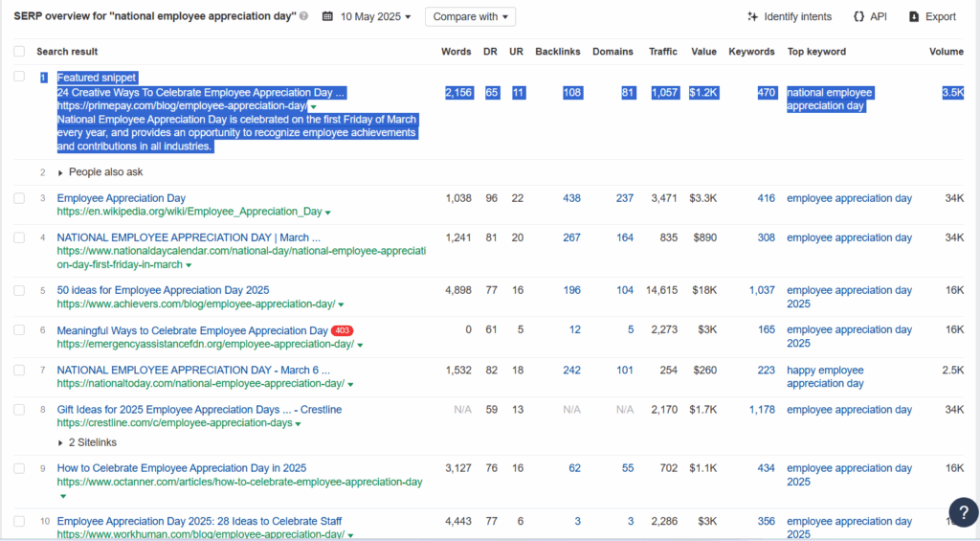Tick the checkbox for 50 ideas achievers.com result
Screen dimensions: 980x541
(19, 290)
